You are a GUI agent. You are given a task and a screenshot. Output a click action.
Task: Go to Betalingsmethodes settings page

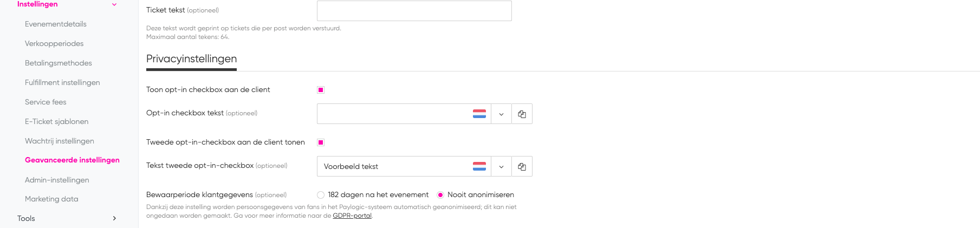pos(59,63)
